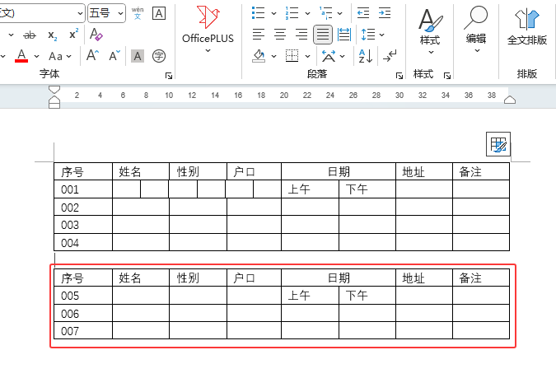Align text to the left

[259, 35]
